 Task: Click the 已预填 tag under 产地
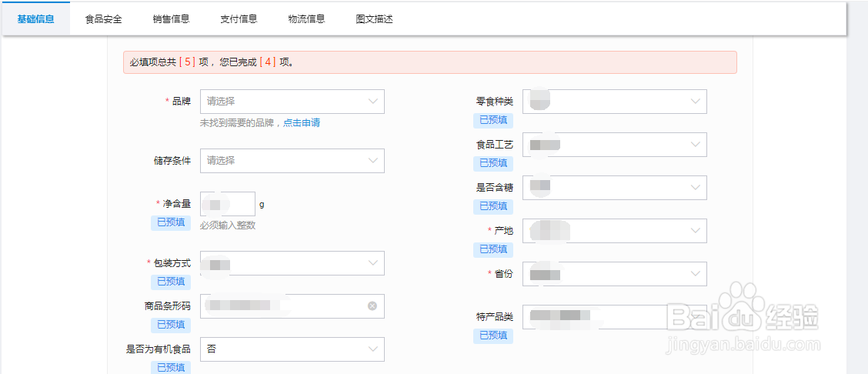(493, 249)
